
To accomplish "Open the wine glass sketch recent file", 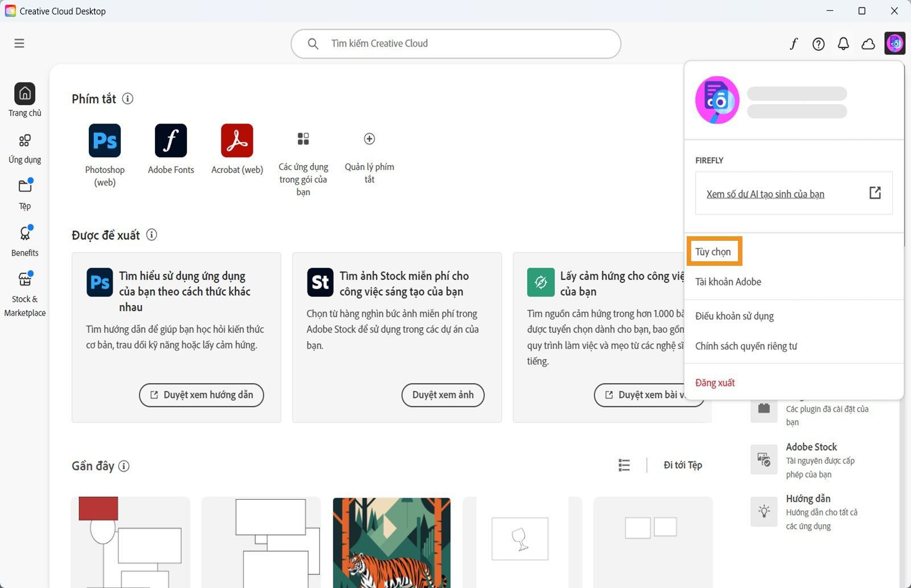I will click(x=522, y=542).
